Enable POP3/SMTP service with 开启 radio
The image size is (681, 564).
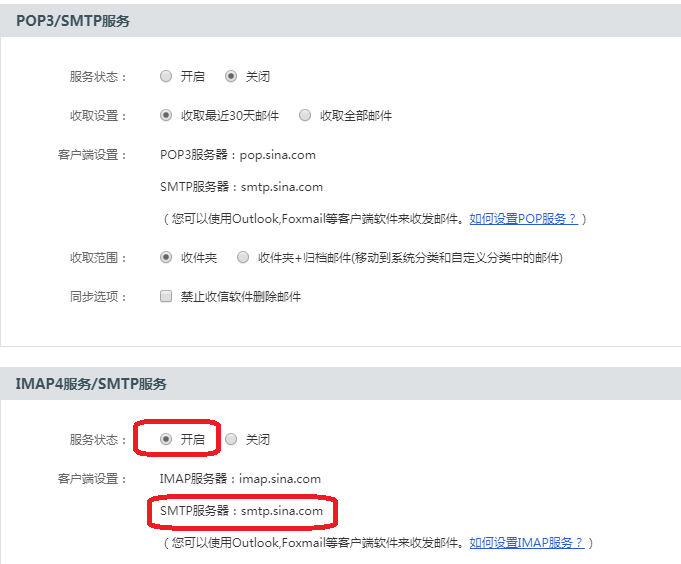pos(165,76)
